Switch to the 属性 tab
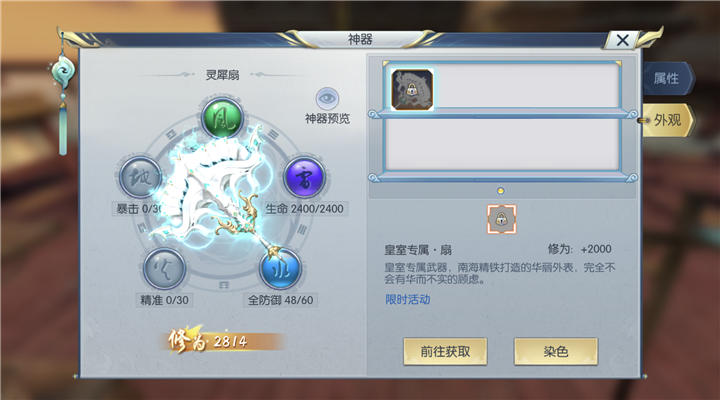 coord(667,79)
